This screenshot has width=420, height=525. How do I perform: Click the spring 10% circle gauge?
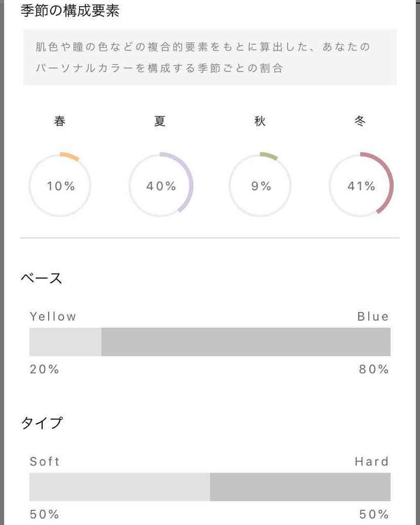pyautogui.click(x=60, y=185)
